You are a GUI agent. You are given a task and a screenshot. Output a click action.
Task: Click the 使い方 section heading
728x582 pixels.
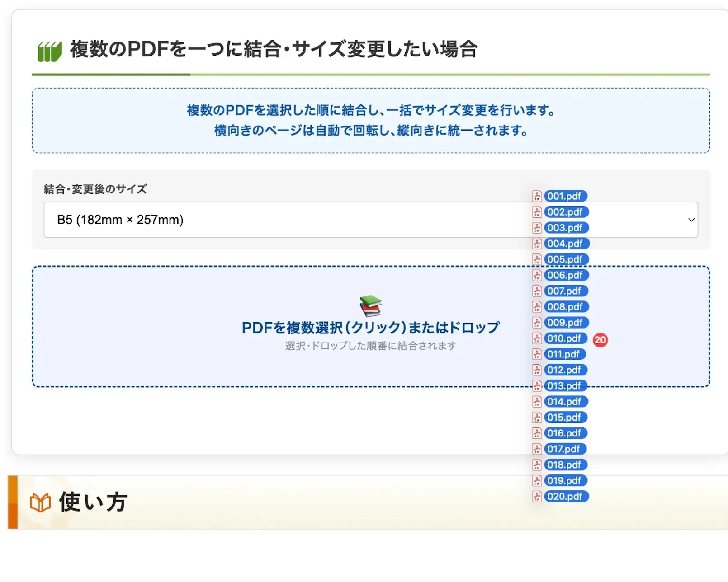(93, 502)
